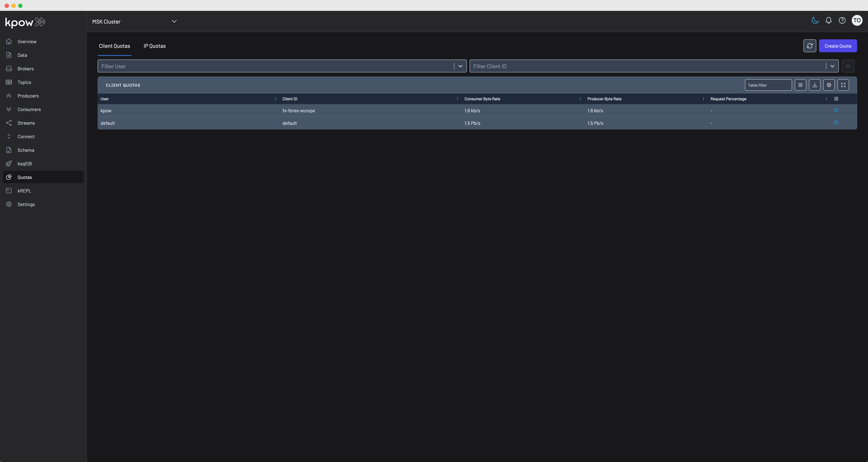The image size is (868, 462).
Task: Click the Table filter input field
Action: coord(768,85)
